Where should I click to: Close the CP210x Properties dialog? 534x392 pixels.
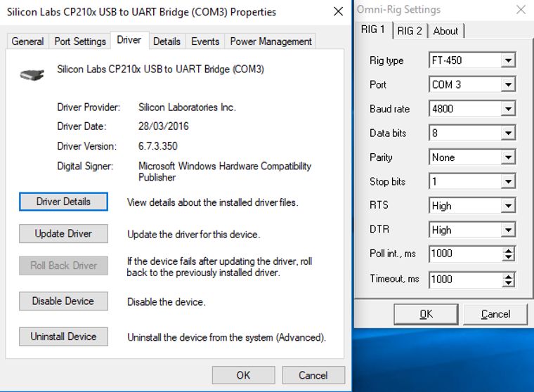pyautogui.click(x=339, y=12)
